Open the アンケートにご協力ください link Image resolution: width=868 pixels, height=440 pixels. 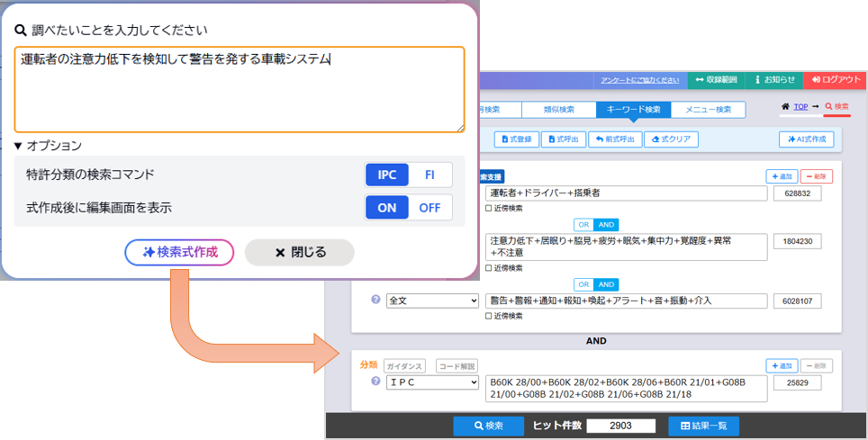[640, 80]
